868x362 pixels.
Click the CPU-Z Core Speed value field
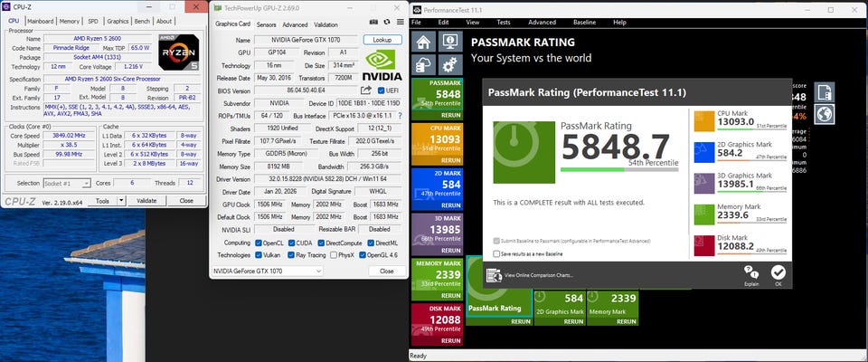(x=70, y=135)
